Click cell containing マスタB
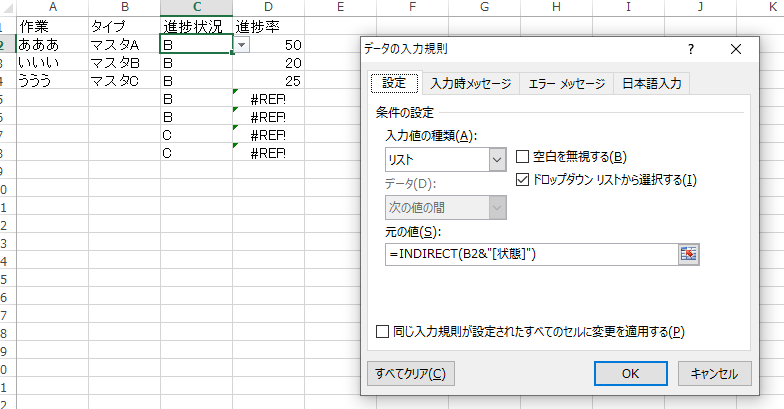 pyautogui.click(x=124, y=62)
